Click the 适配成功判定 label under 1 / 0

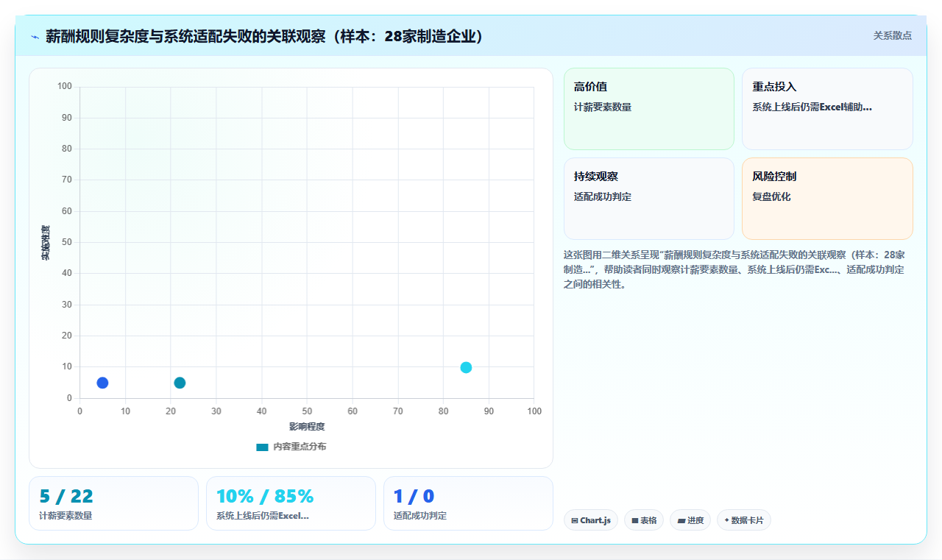pos(420,516)
